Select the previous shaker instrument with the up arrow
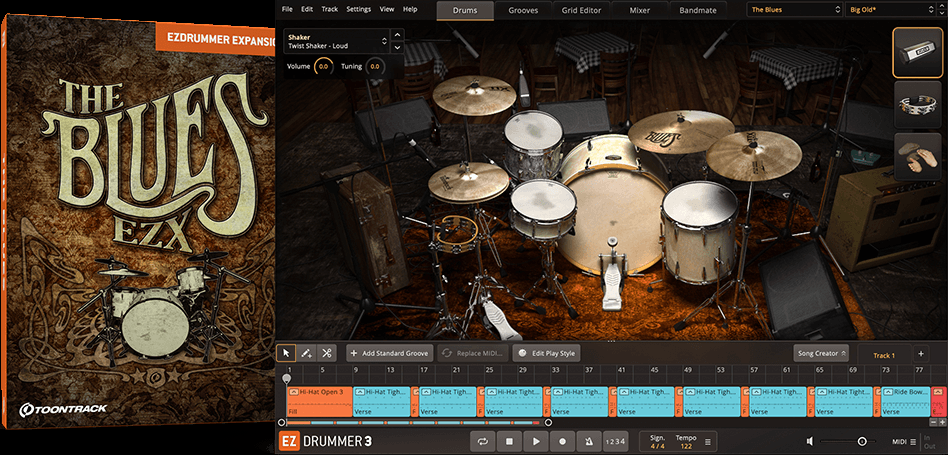This screenshot has width=948, height=455. (x=397, y=35)
